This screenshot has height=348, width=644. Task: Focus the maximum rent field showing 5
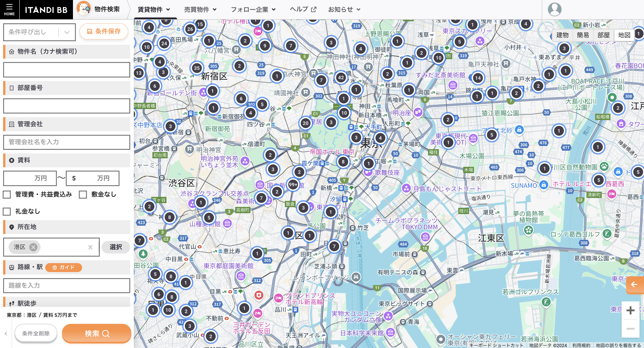[x=92, y=178]
